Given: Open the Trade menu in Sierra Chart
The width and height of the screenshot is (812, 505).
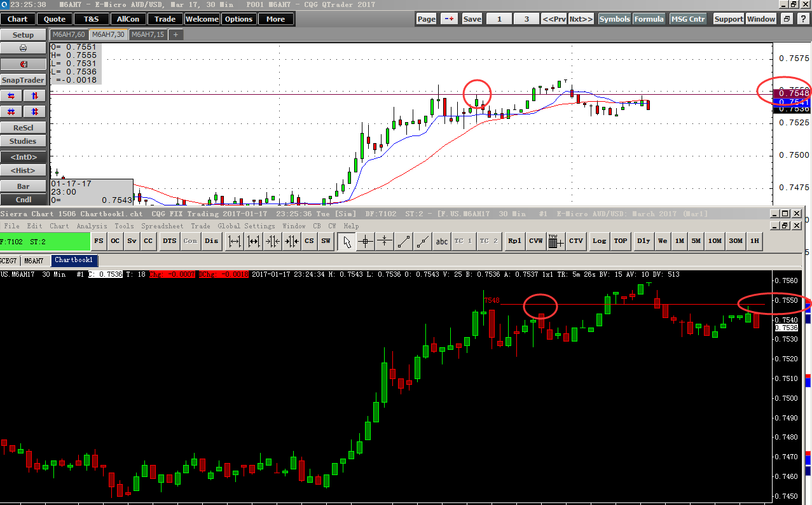Looking at the screenshot, I should click(200, 226).
